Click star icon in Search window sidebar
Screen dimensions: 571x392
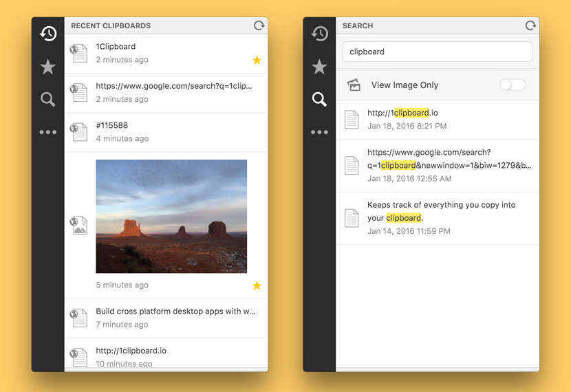[319, 67]
